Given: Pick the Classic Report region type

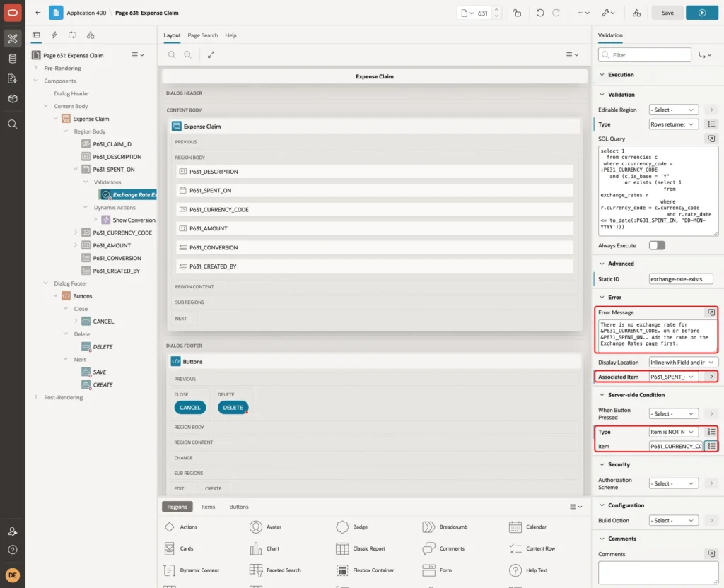Looking at the screenshot, I should pos(361,548).
